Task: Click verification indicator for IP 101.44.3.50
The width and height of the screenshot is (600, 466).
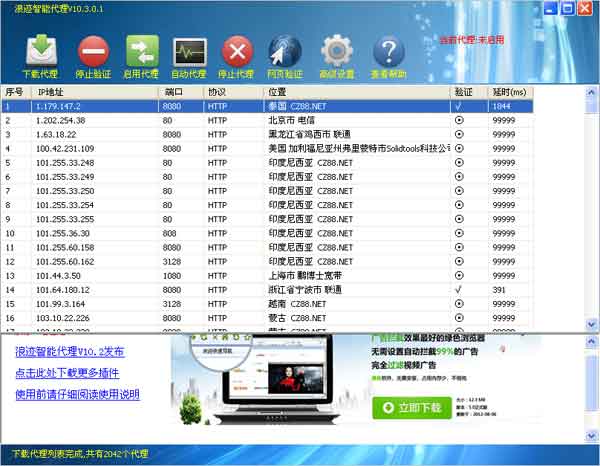Action: click(459, 275)
